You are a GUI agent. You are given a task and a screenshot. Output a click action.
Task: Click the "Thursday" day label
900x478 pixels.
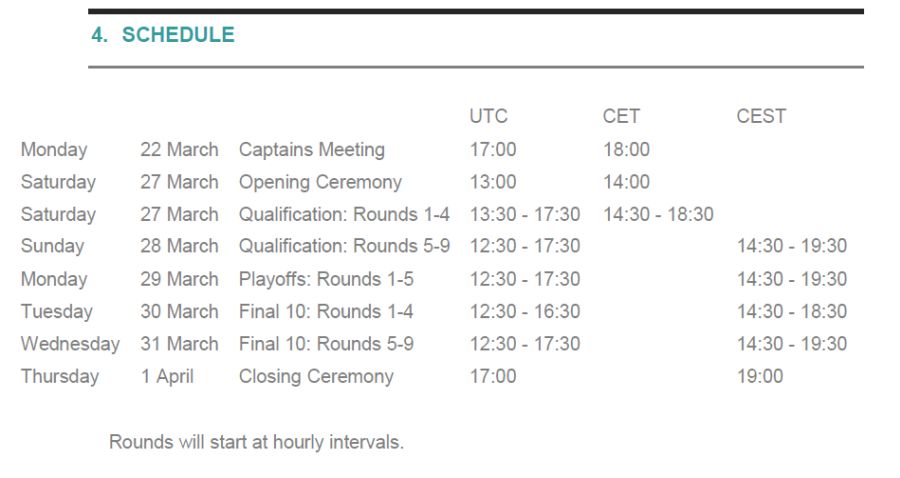60,377
